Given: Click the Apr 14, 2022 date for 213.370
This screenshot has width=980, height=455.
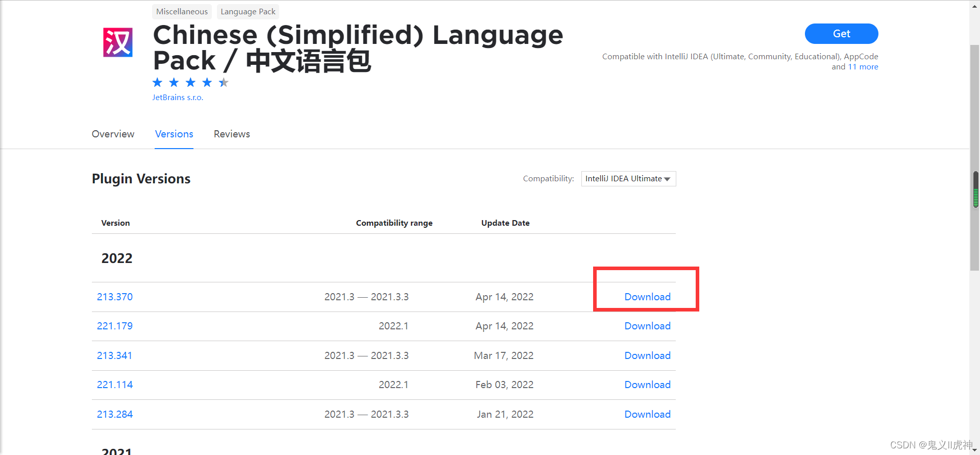Looking at the screenshot, I should [x=505, y=297].
